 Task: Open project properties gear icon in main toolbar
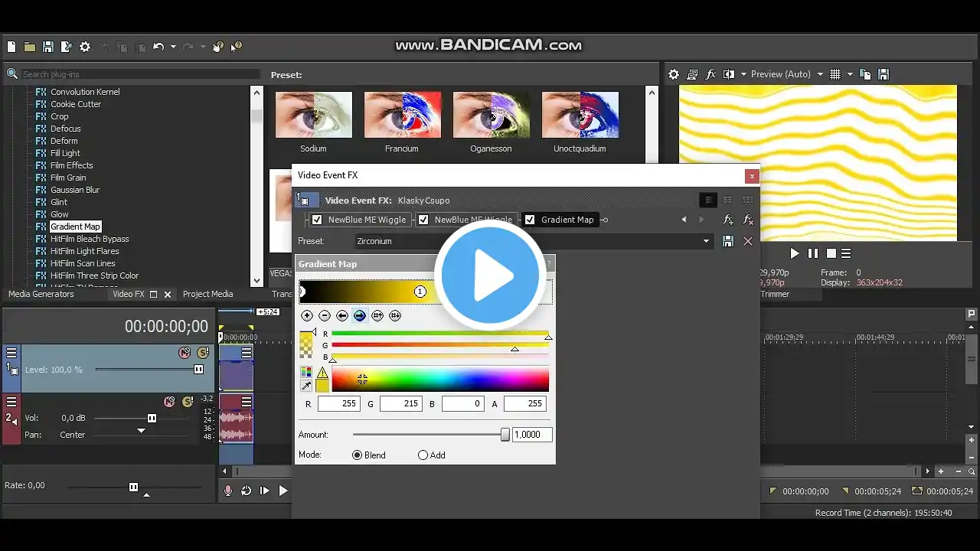pos(85,47)
